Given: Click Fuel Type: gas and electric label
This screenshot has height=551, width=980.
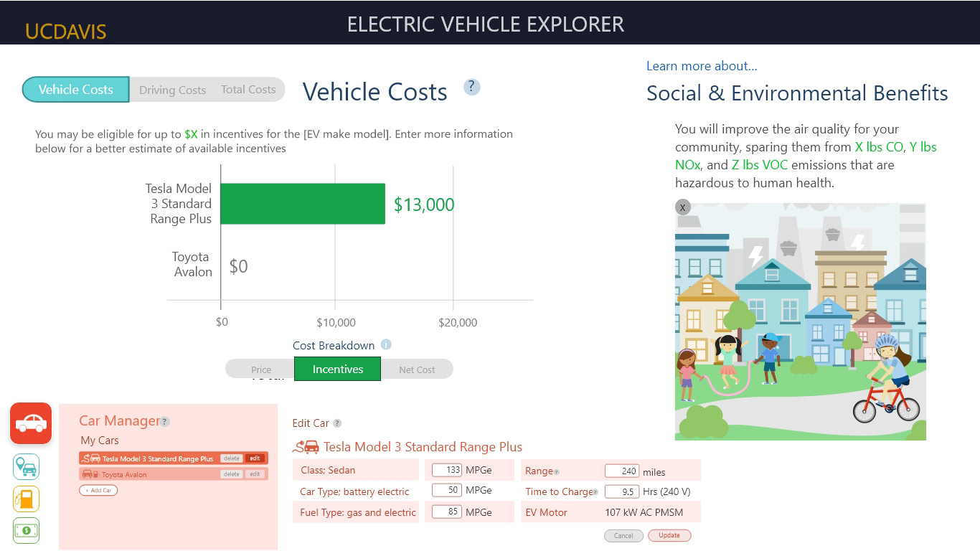Looking at the screenshot, I should (x=358, y=512).
